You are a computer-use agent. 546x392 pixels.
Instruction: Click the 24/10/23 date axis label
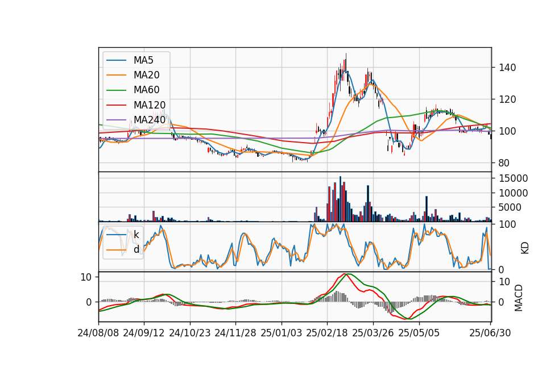[190, 333]
